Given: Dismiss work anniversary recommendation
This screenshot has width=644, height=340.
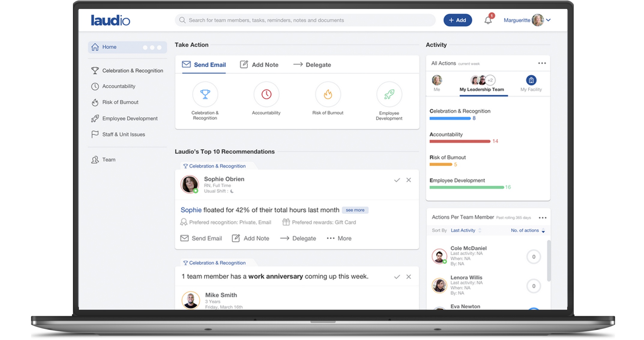Looking at the screenshot, I should pos(409,277).
